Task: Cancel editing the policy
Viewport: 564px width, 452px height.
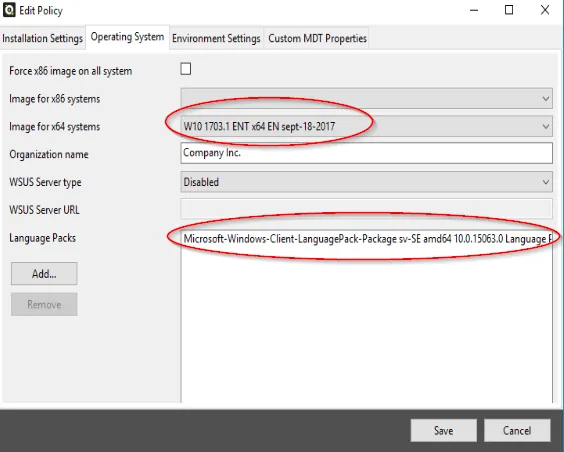Action: [x=517, y=430]
